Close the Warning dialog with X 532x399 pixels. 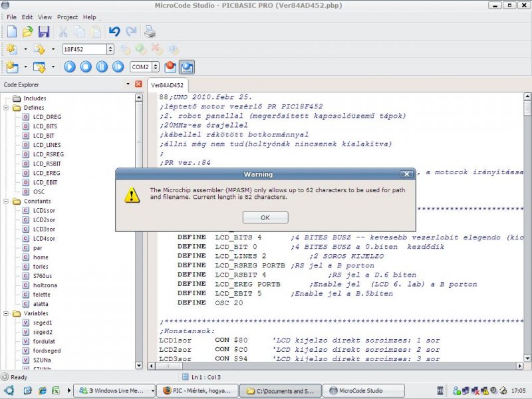click(x=406, y=174)
